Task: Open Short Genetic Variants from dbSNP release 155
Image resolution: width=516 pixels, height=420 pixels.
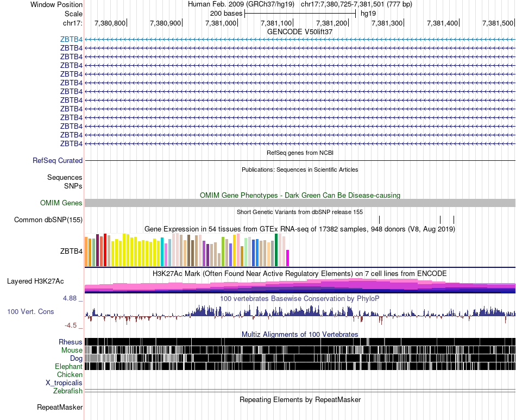Action: (x=300, y=212)
